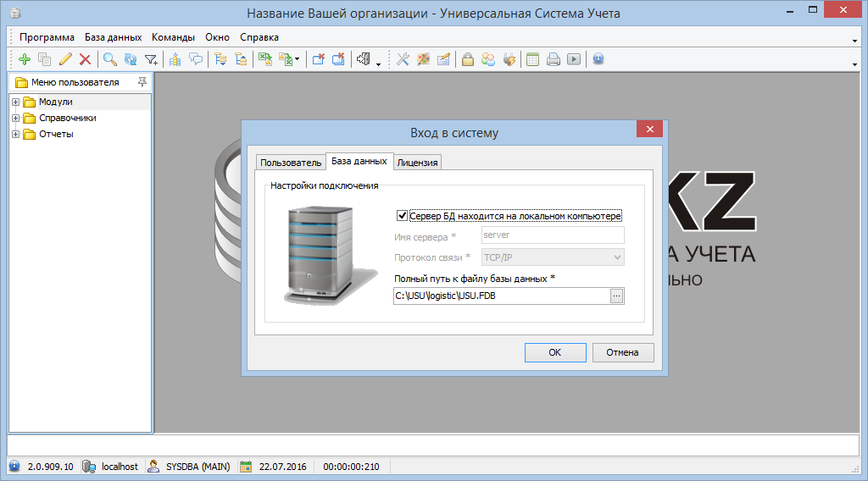Open the Протокол связи TCP/IP dropdown
The height and width of the screenshot is (481, 868).
pyautogui.click(x=617, y=257)
